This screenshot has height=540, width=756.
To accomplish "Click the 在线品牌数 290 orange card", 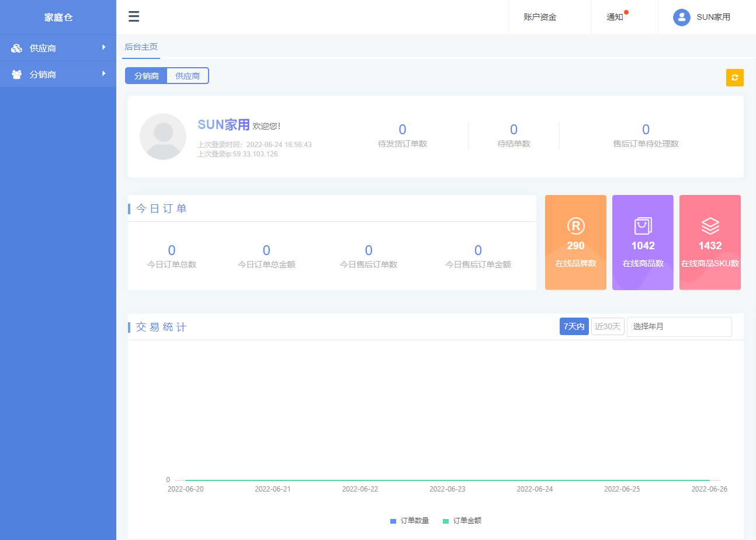I will 575,242.
